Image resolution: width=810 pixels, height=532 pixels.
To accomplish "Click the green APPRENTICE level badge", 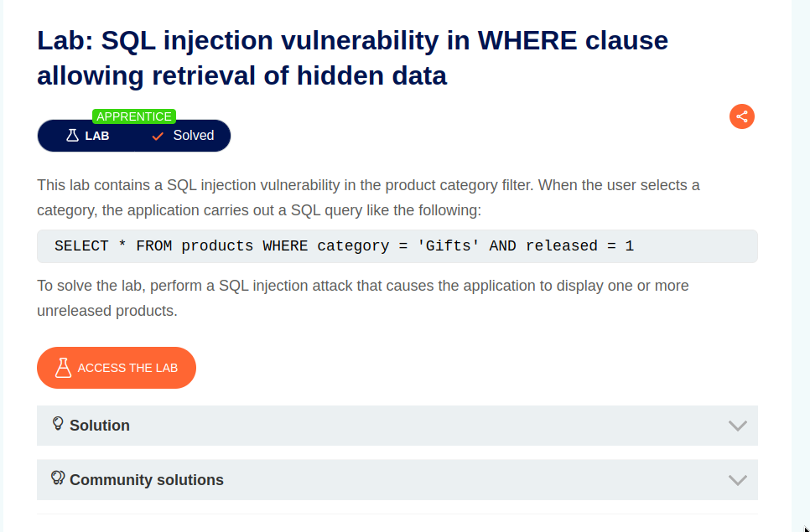I will (x=134, y=116).
